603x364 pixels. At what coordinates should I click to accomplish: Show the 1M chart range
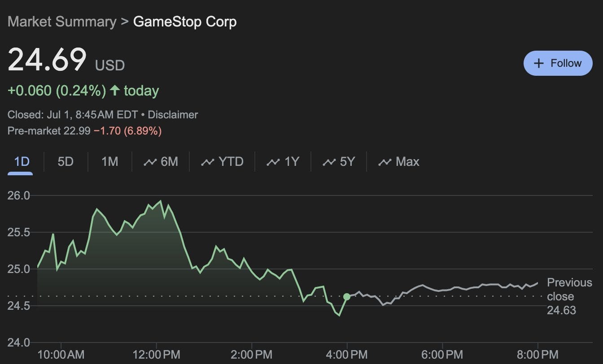point(109,162)
